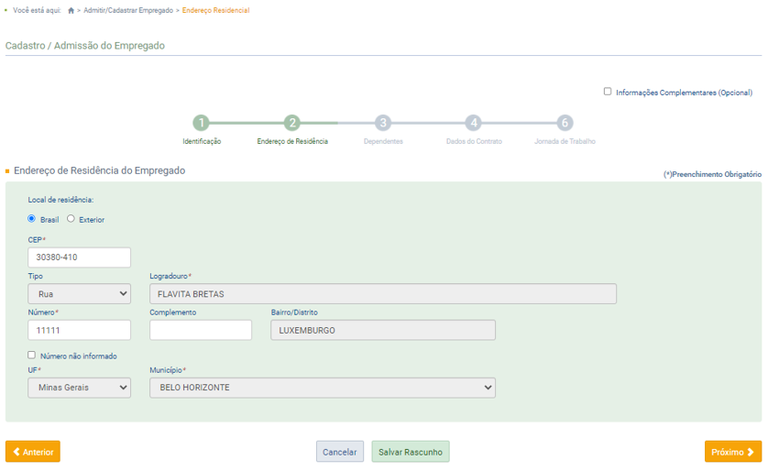Select step 6 Jornada de Trabalho circle
The height and width of the screenshot is (471, 768).
click(x=565, y=123)
